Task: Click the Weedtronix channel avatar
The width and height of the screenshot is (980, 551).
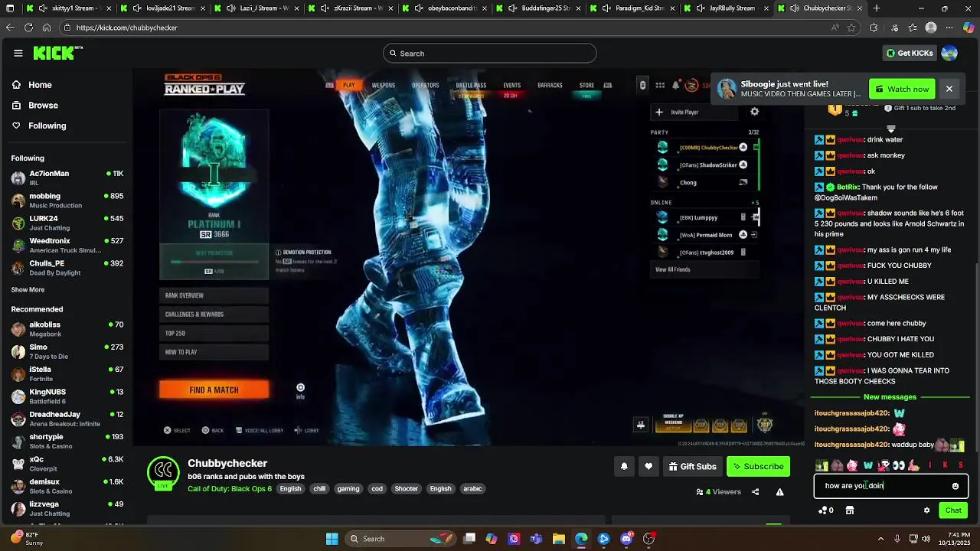Action: pos(18,245)
